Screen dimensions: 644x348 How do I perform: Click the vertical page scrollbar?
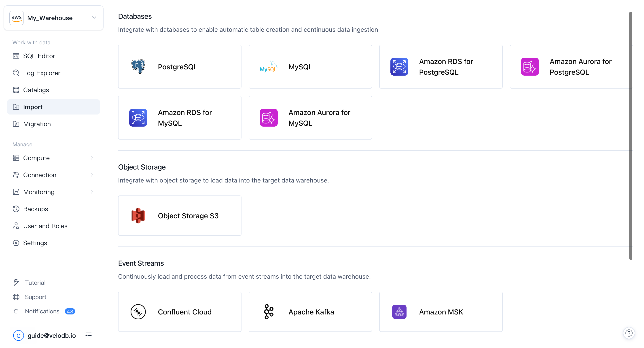pos(631,135)
